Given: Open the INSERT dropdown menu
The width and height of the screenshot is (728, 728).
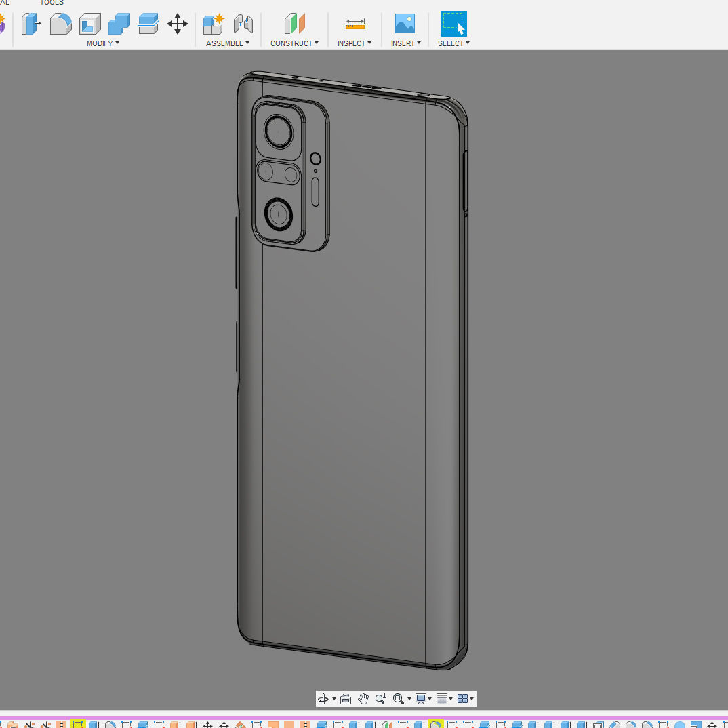Looking at the screenshot, I should 406,43.
